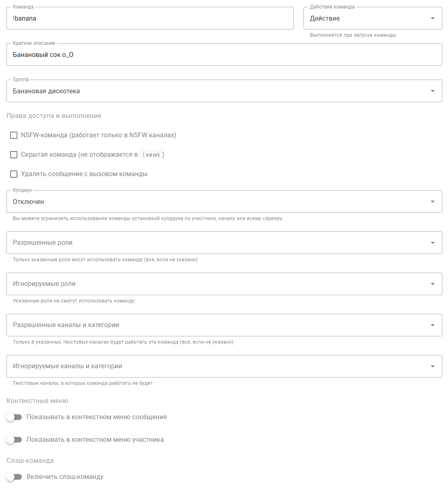Click the arrow icon in Игнорируемые роли
The height and width of the screenshot is (491, 448).
click(433, 284)
